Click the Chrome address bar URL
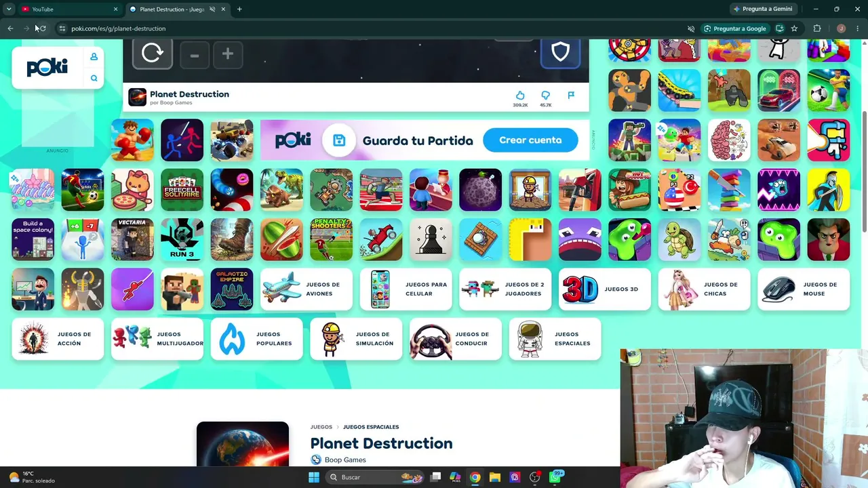 pos(119,28)
